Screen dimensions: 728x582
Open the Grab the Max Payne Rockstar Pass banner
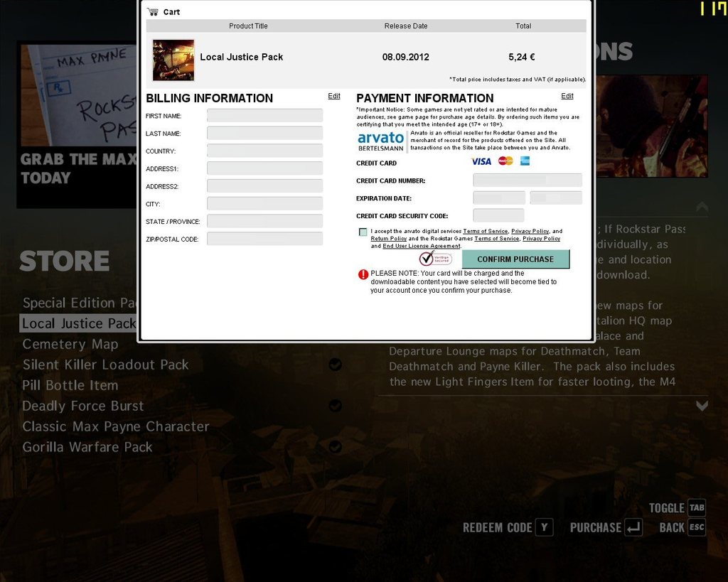pyautogui.click(x=77, y=124)
